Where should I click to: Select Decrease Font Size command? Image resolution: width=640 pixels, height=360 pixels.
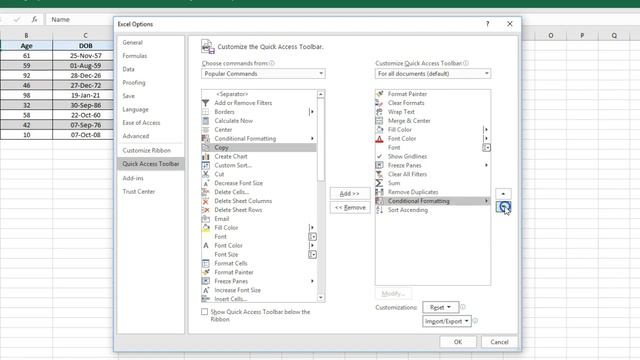click(x=259, y=183)
